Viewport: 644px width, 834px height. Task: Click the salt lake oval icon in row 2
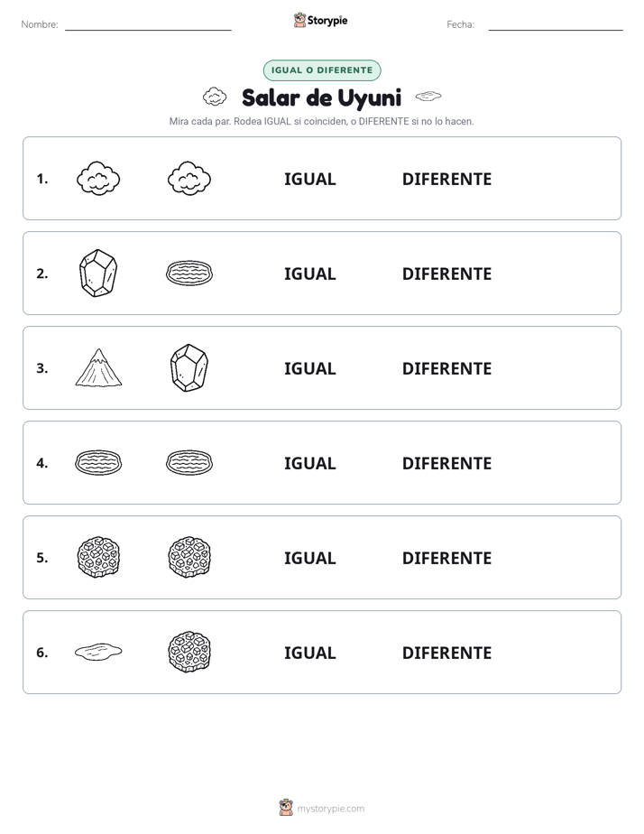[189, 273]
